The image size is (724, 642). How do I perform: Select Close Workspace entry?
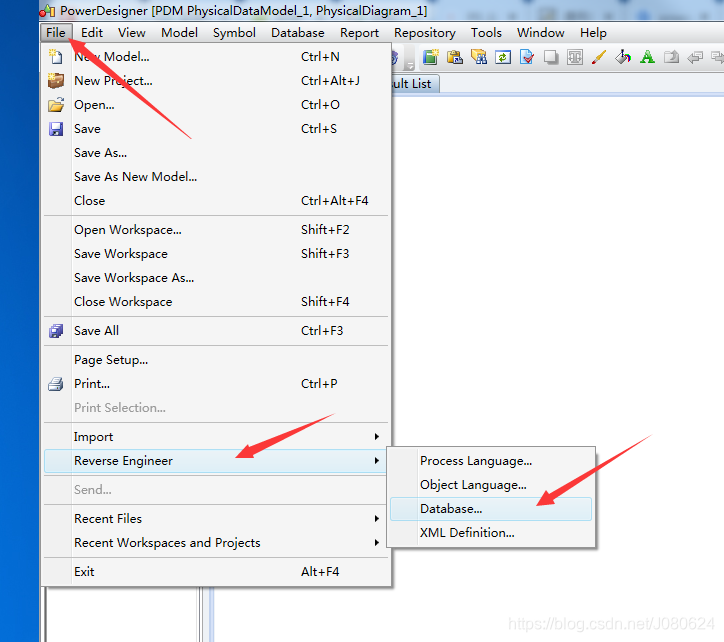pos(216,302)
